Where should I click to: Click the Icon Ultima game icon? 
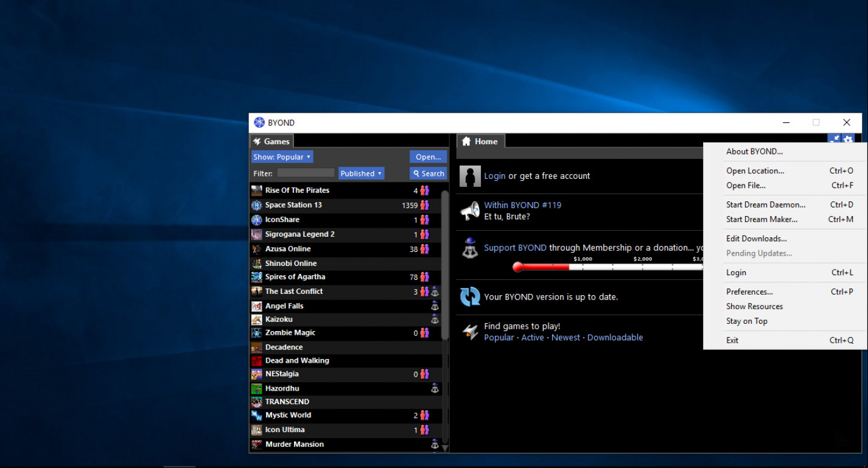(x=257, y=430)
